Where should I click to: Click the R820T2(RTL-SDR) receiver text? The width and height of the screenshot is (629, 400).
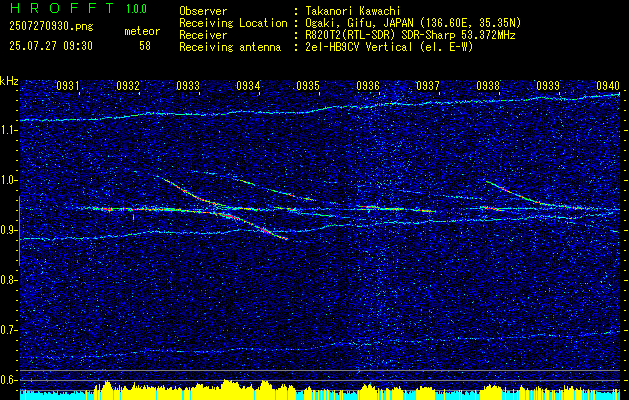click(x=410, y=35)
